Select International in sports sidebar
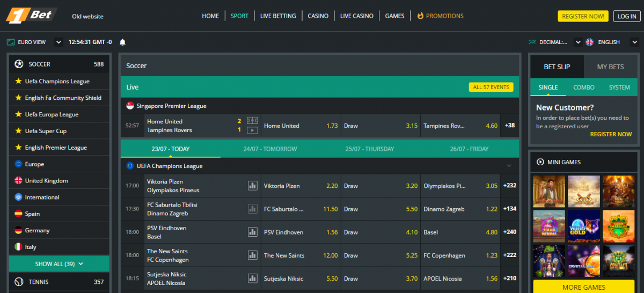 (59, 197)
